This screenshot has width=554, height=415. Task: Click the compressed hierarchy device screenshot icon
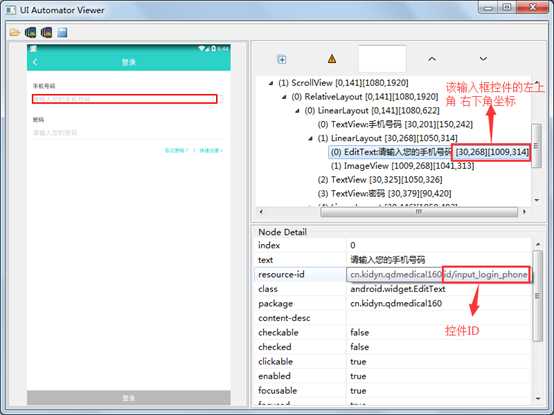click(46, 32)
